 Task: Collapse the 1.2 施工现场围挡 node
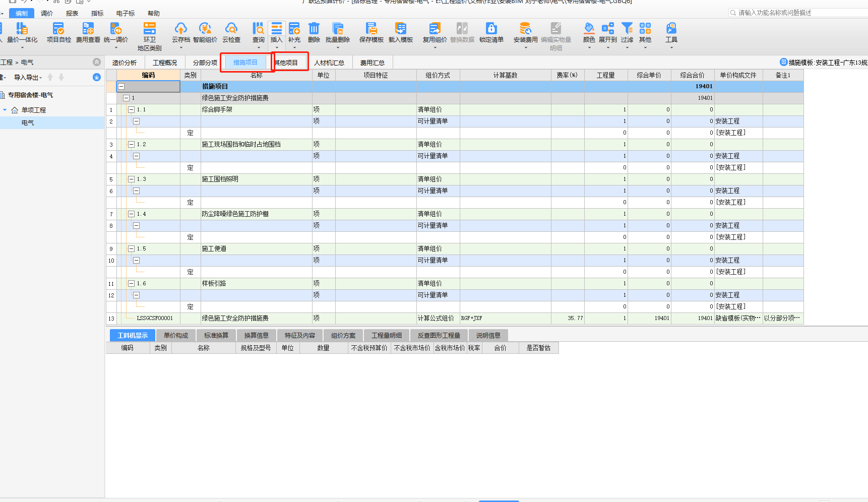[131, 144]
